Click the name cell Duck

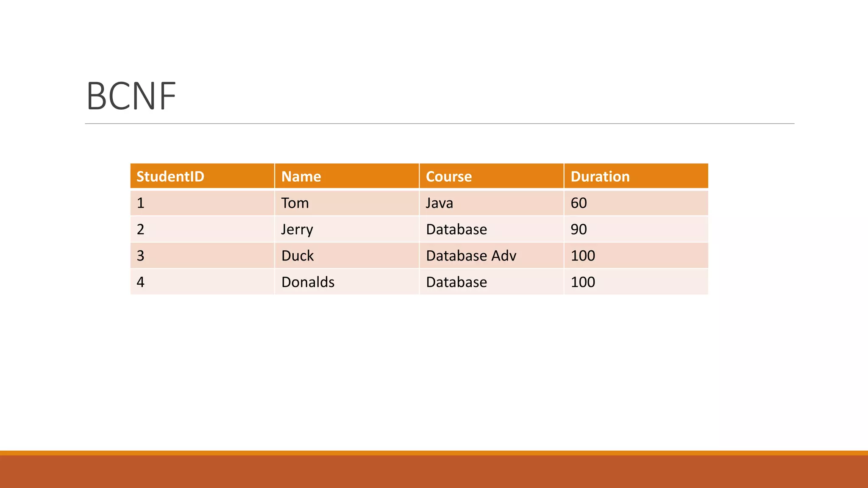347,255
